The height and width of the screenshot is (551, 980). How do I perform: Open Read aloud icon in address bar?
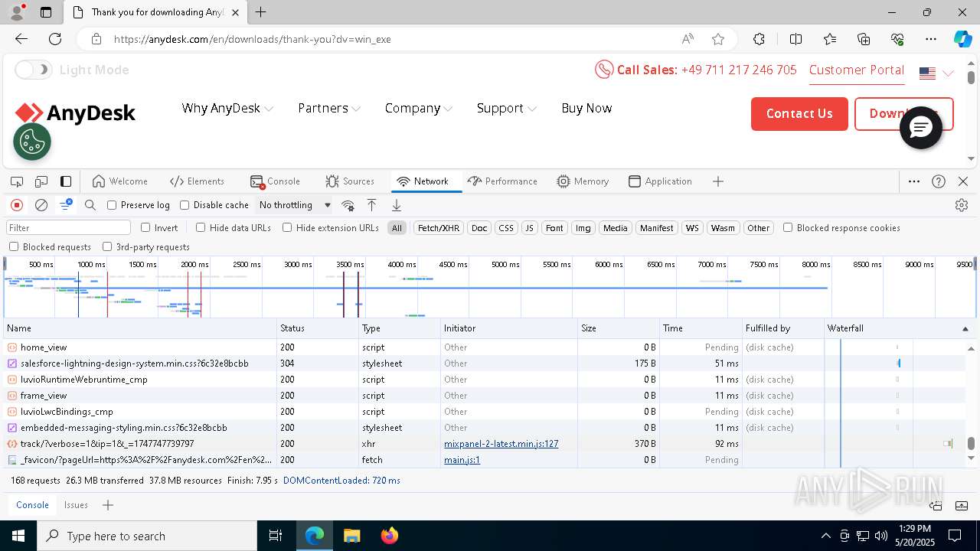point(688,39)
